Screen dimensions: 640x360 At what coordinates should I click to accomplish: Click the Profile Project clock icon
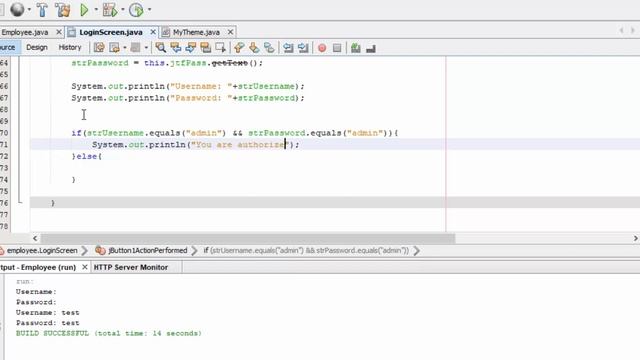point(136,10)
